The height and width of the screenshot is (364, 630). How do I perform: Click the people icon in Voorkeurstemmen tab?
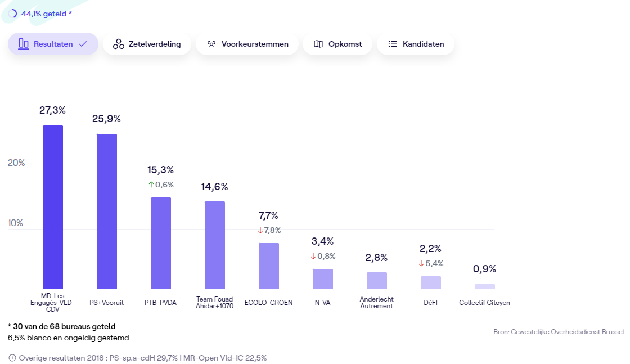pyautogui.click(x=211, y=44)
